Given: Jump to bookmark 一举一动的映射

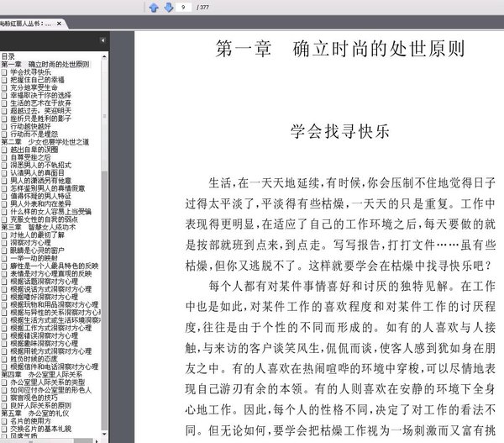Looking at the screenshot, I should pos(34,258).
